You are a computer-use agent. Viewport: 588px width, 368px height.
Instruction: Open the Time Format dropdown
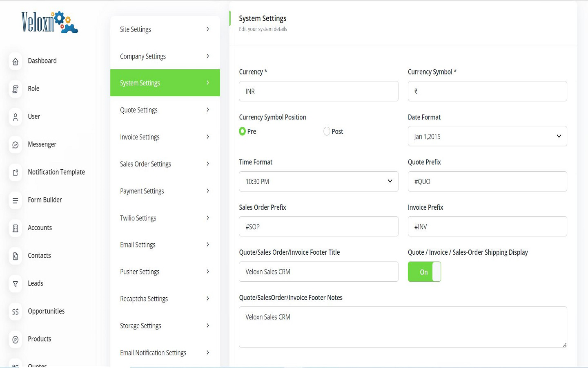click(318, 181)
